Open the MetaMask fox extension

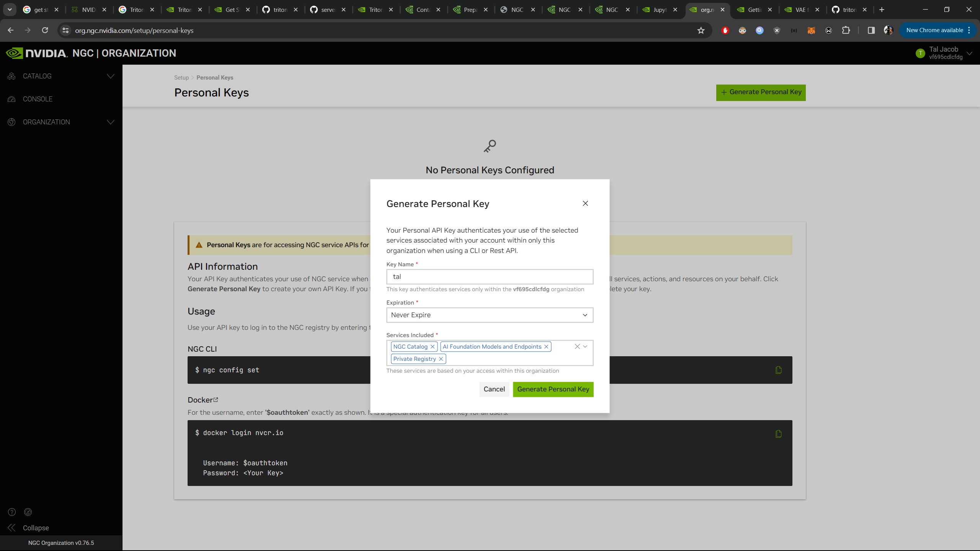(x=811, y=30)
